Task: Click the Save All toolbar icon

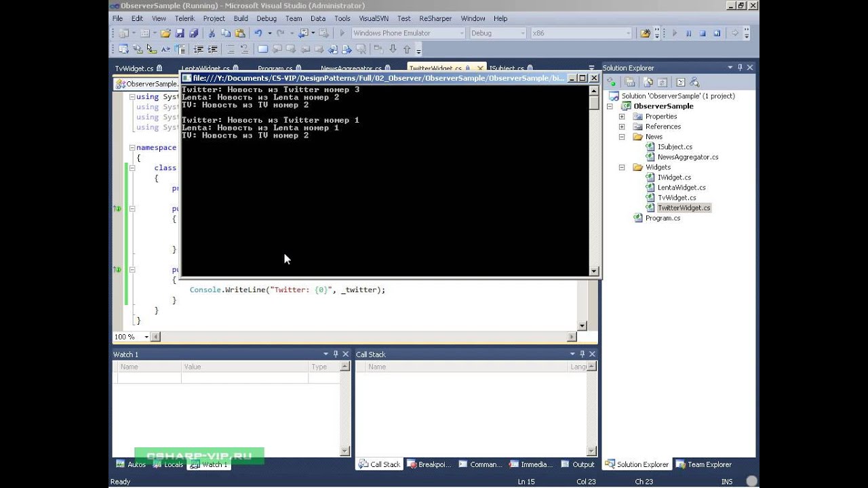Action: 194,33
